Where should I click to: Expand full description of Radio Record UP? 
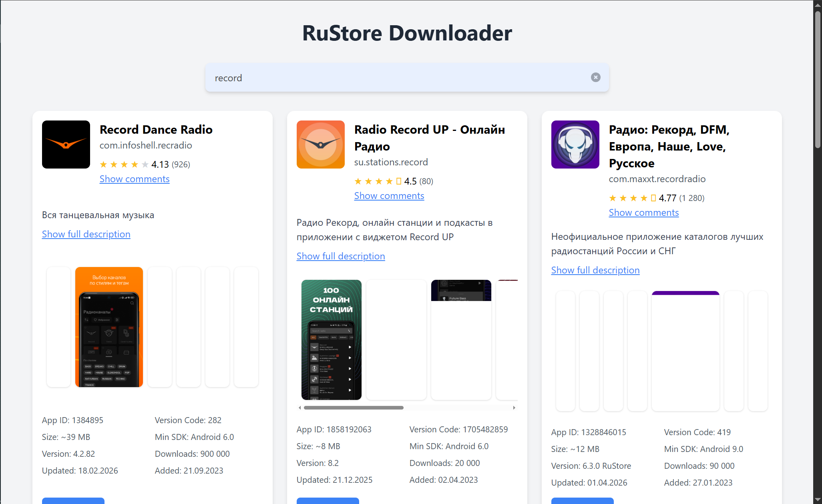pyautogui.click(x=340, y=256)
